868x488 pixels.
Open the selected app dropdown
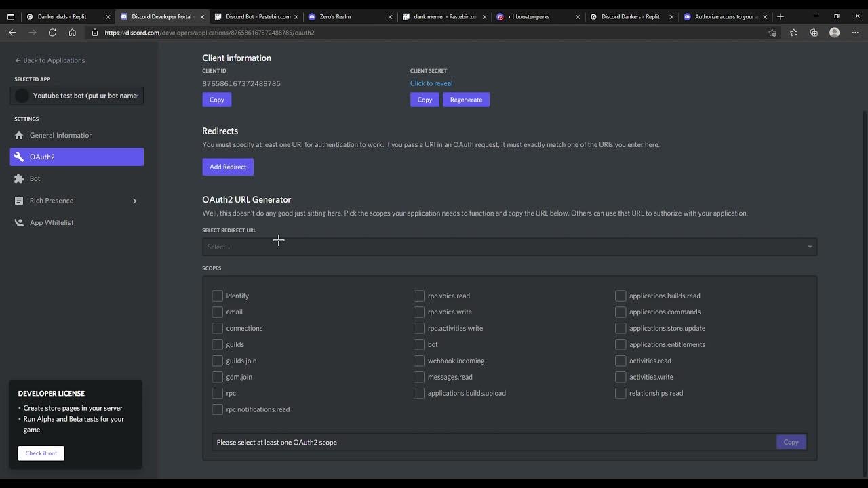pyautogui.click(x=77, y=96)
